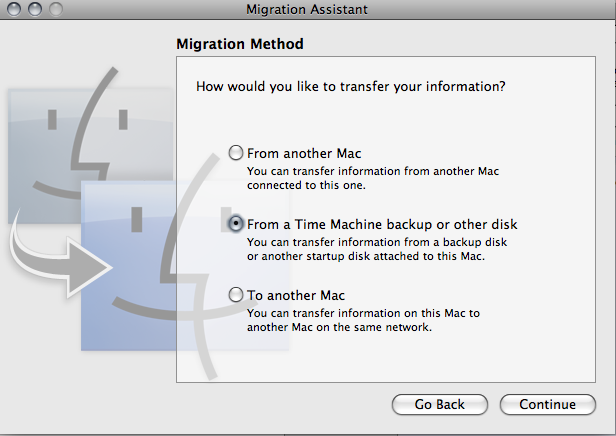Click the "To another Mac" label text
This screenshot has height=436, width=616.
click(x=296, y=295)
